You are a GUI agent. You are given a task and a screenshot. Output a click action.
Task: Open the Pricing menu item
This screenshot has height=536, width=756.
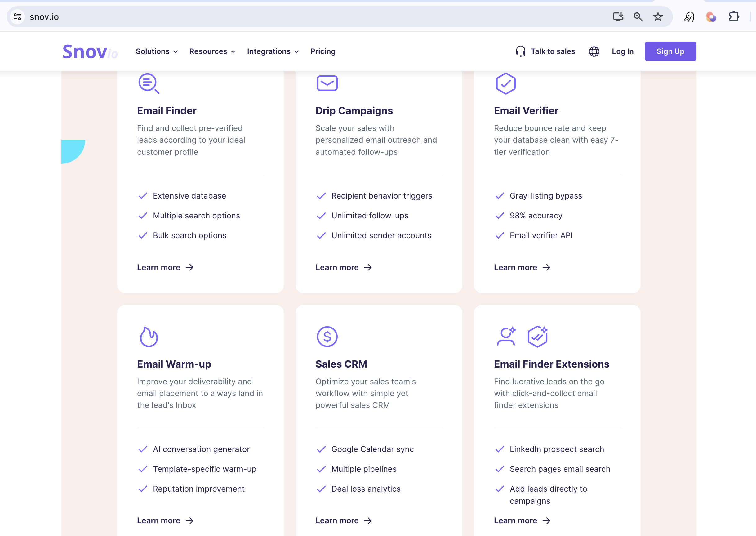tap(323, 51)
